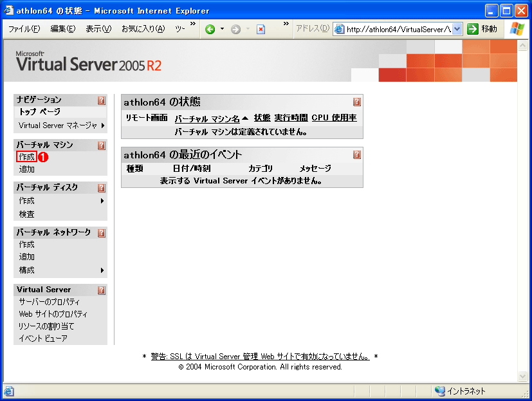The height and width of the screenshot is (401, 532).
Task: Open サーバーのプロパティ link
Action: [x=49, y=302]
